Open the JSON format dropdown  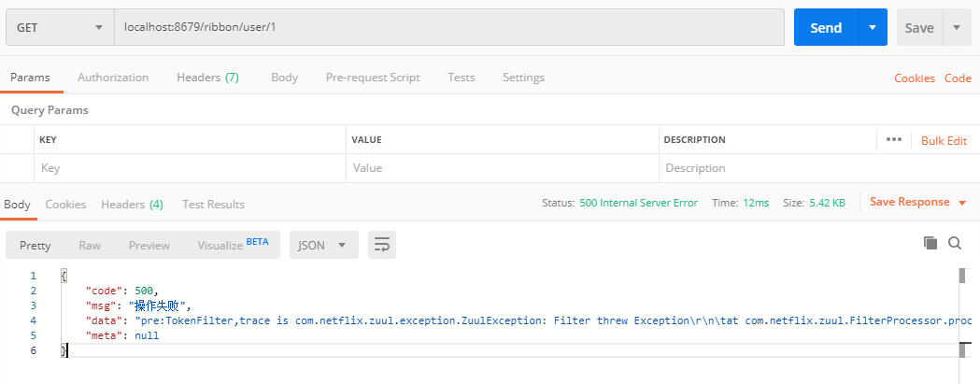click(323, 245)
